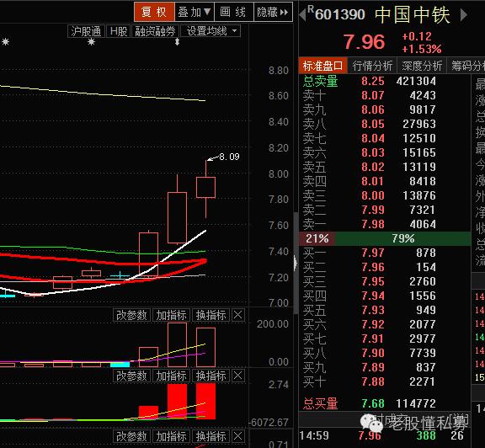The width and height of the screenshot is (485, 448).
Task: Select the 画线 drawing tool
Action: 234,12
